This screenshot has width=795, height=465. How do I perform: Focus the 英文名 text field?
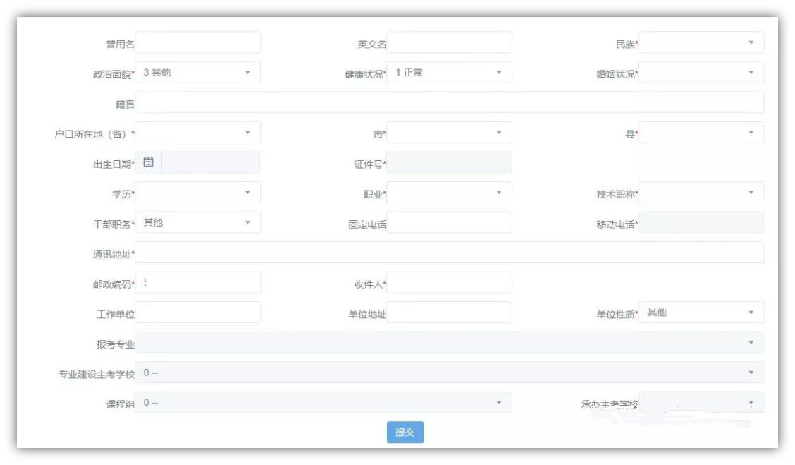[x=449, y=43]
